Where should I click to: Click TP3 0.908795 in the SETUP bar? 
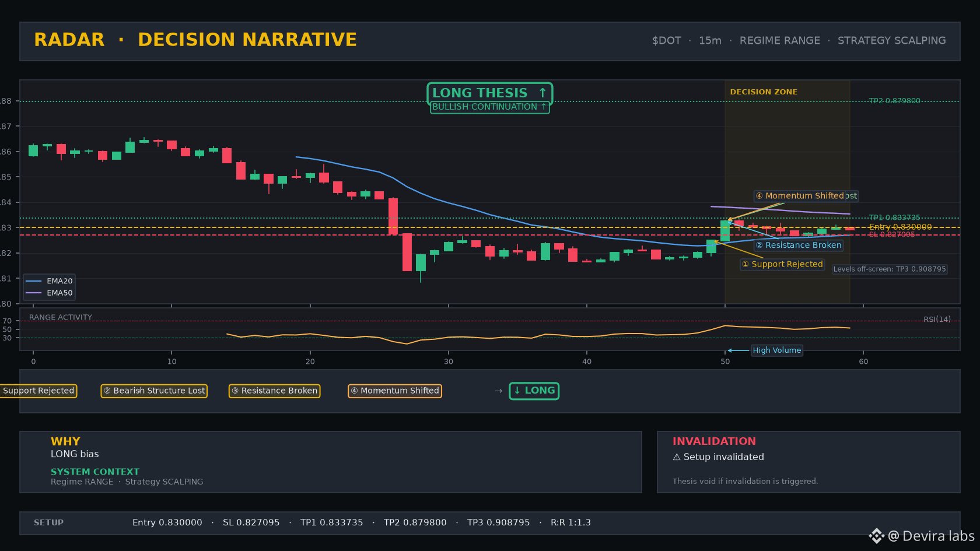[x=499, y=522]
